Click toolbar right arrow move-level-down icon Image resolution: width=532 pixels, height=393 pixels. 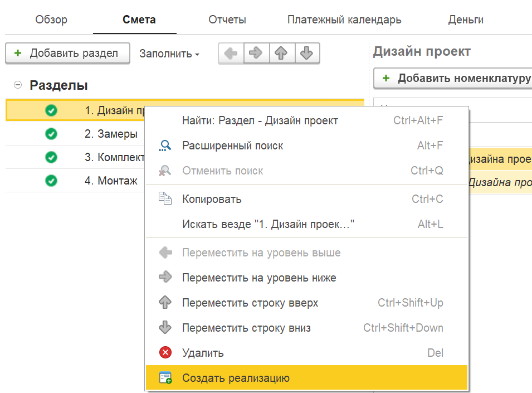coord(256,53)
